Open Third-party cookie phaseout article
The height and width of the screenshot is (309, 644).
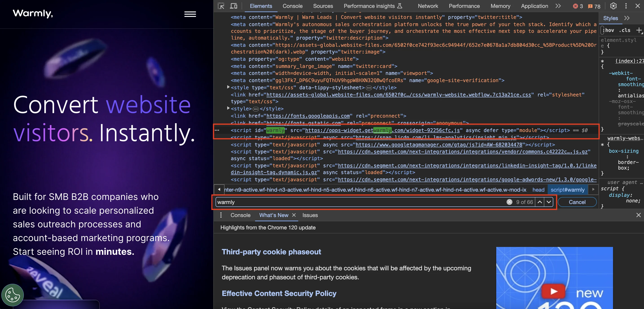[271, 252]
